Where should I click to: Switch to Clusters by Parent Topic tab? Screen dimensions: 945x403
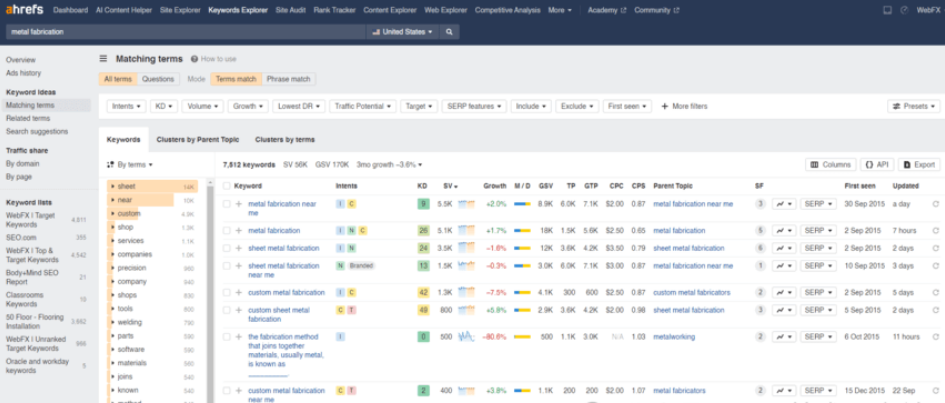point(198,140)
